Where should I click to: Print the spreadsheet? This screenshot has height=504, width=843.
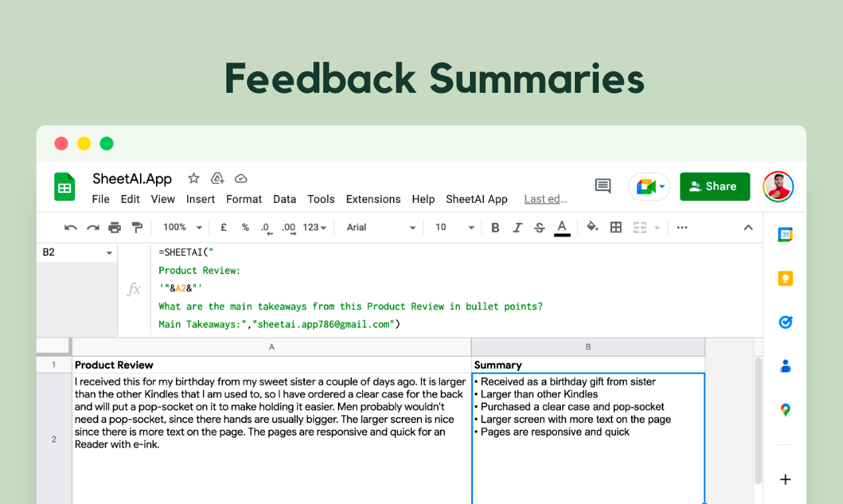pyautogui.click(x=115, y=227)
